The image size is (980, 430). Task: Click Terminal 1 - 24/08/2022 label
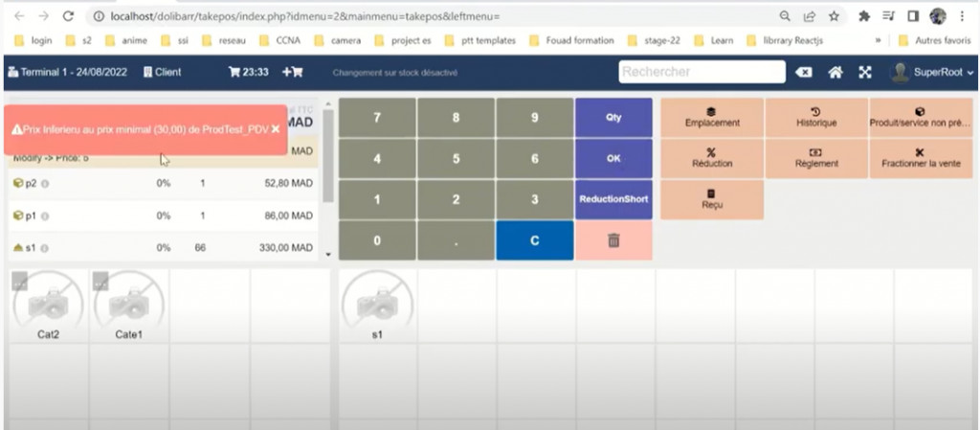click(x=68, y=72)
